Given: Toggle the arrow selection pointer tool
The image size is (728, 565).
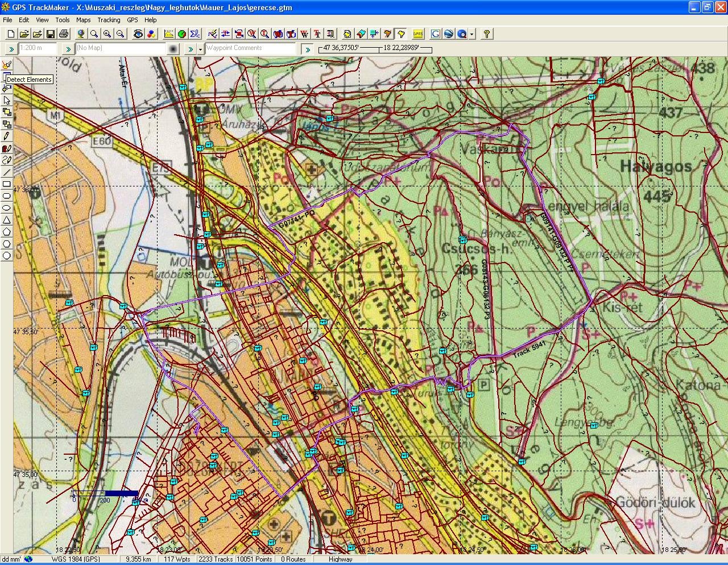Looking at the screenshot, I should point(7,101).
